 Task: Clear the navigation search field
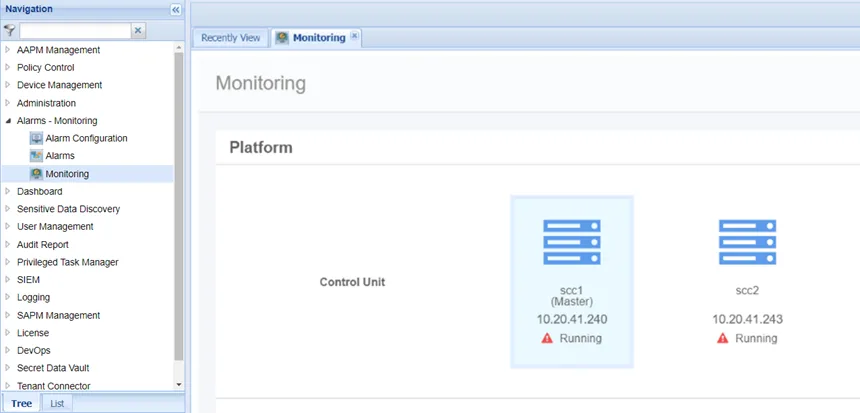138,31
